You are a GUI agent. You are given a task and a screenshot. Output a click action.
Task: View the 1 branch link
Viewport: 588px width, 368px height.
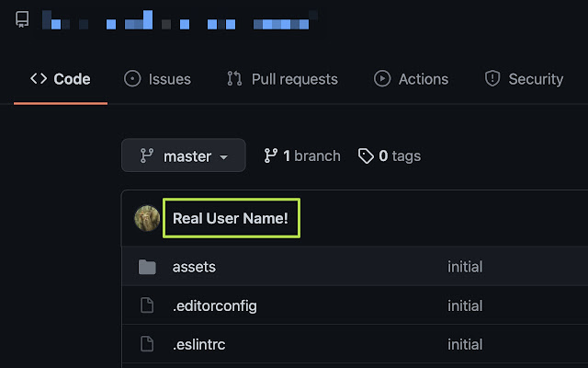coord(301,155)
